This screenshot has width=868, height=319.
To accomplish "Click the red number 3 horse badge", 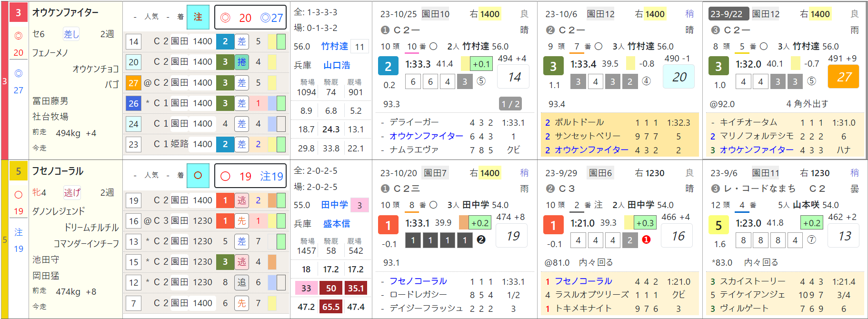I will (x=18, y=12).
